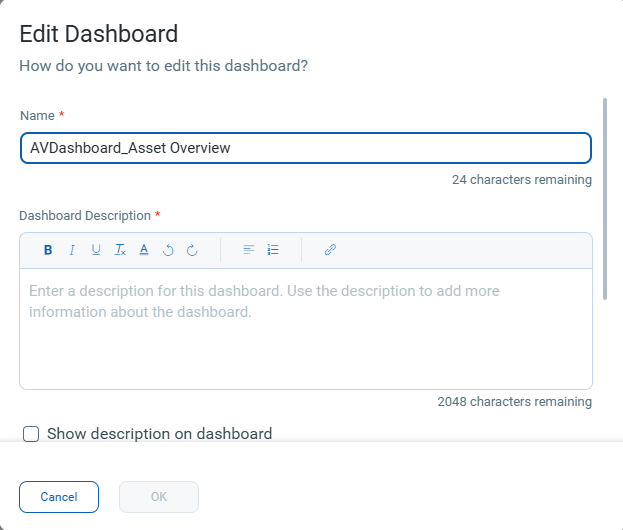Redo the description edit
The height and width of the screenshot is (530, 623).
pos(192,250)
